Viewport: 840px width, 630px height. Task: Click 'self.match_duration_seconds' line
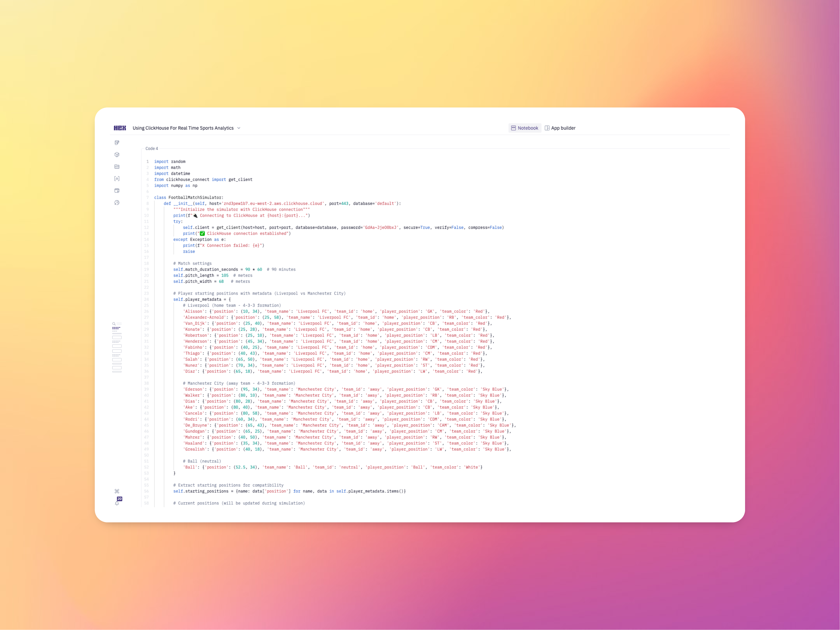pos(234,270)
